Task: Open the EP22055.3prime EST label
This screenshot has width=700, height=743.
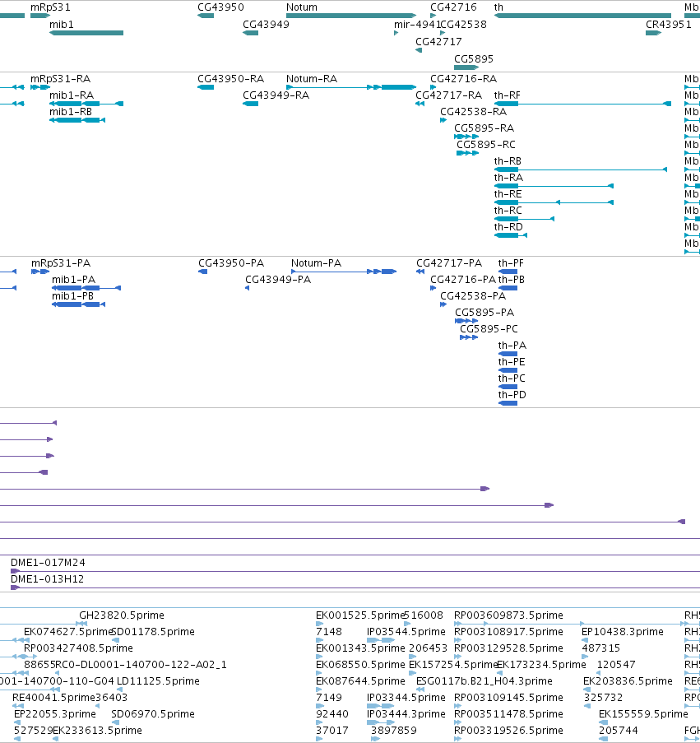Action: 55,714
